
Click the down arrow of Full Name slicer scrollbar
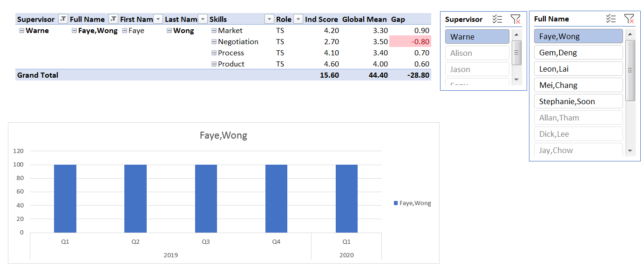(630, 151)
